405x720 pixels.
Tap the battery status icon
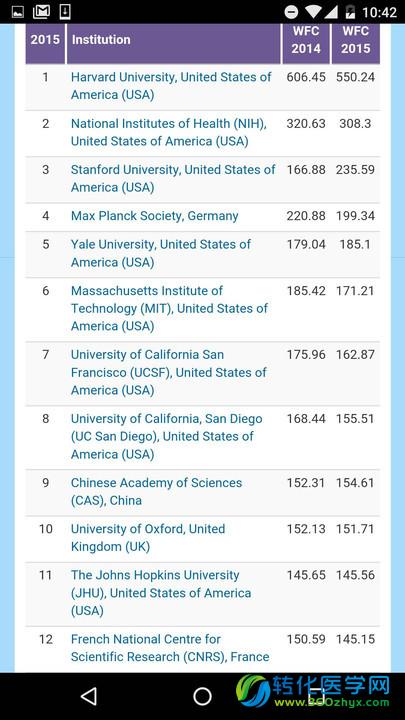coord(350,11)
